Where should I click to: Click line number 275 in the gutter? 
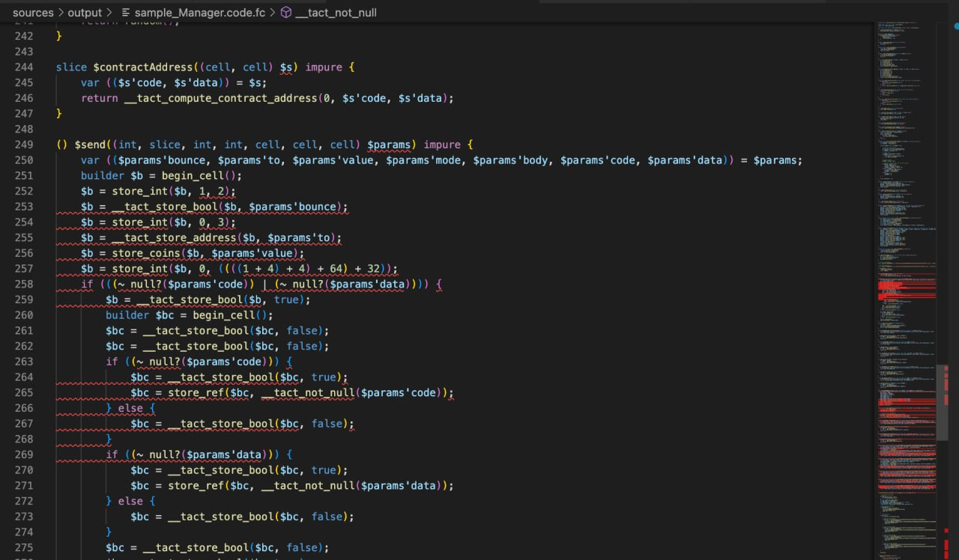[23, 547]
